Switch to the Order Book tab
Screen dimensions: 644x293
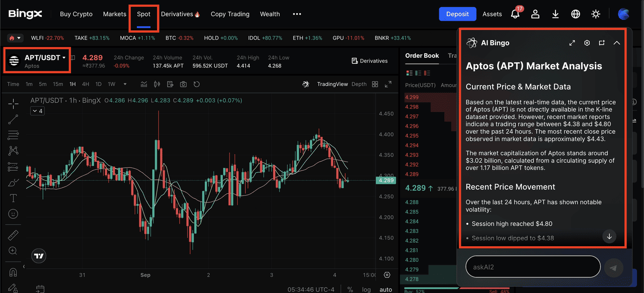pyautogui.click(x=422, y=56)
